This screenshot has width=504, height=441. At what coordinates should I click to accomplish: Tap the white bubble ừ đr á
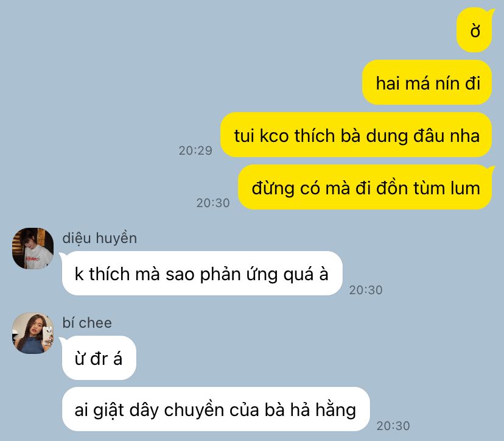click(99, 358)
